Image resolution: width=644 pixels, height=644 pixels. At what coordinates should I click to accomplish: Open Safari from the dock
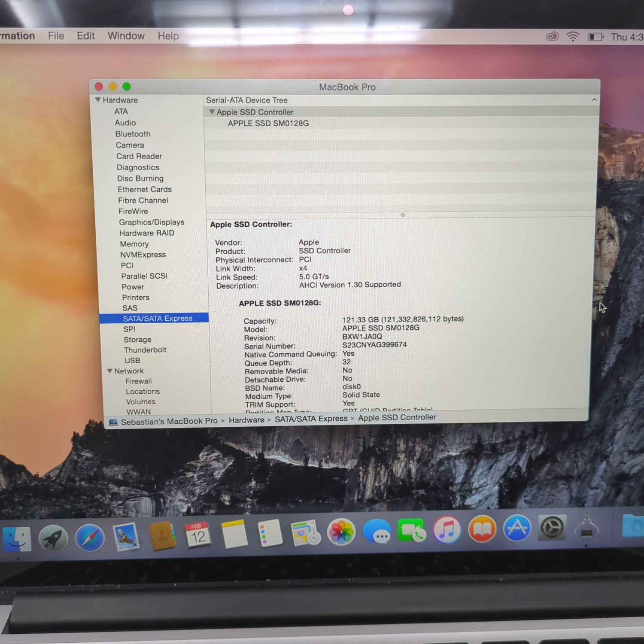point(90,538)
